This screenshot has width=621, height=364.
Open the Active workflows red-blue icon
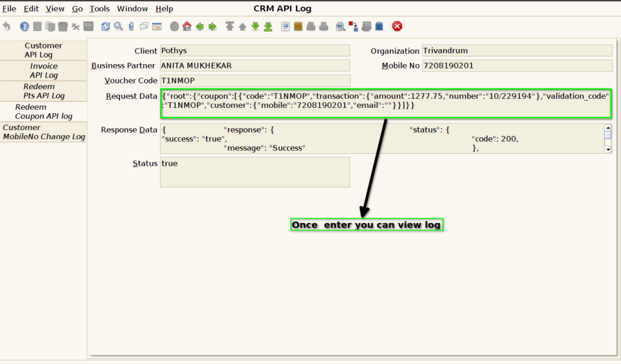pos(354,27)
